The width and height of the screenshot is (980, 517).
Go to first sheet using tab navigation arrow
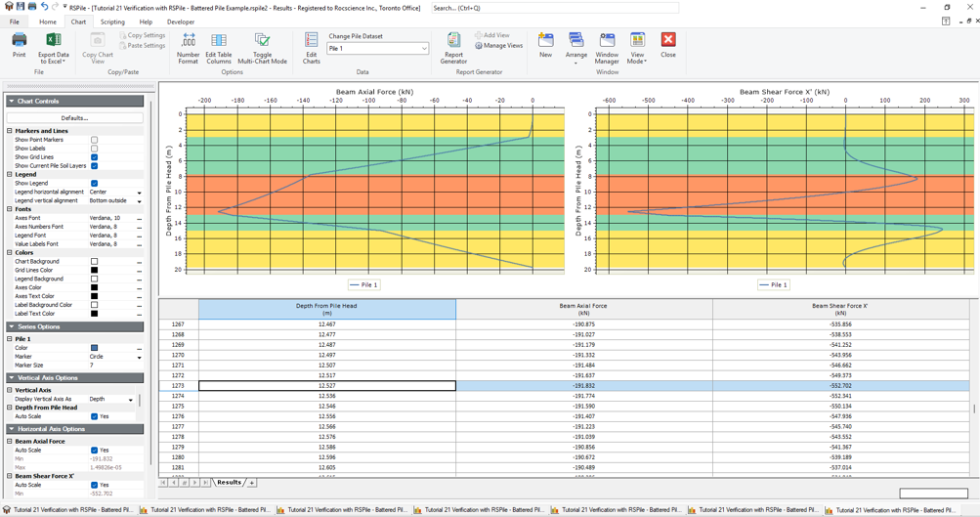click(x=164, y=483)
